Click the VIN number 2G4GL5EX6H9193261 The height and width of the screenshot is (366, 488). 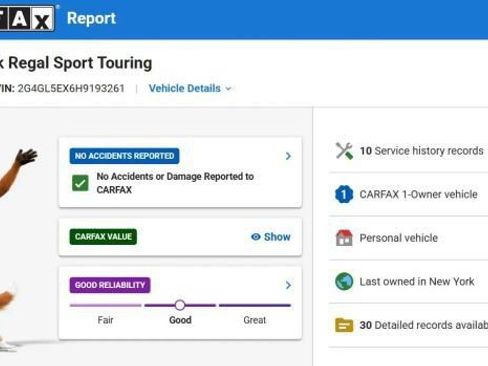tap(71, 88)
